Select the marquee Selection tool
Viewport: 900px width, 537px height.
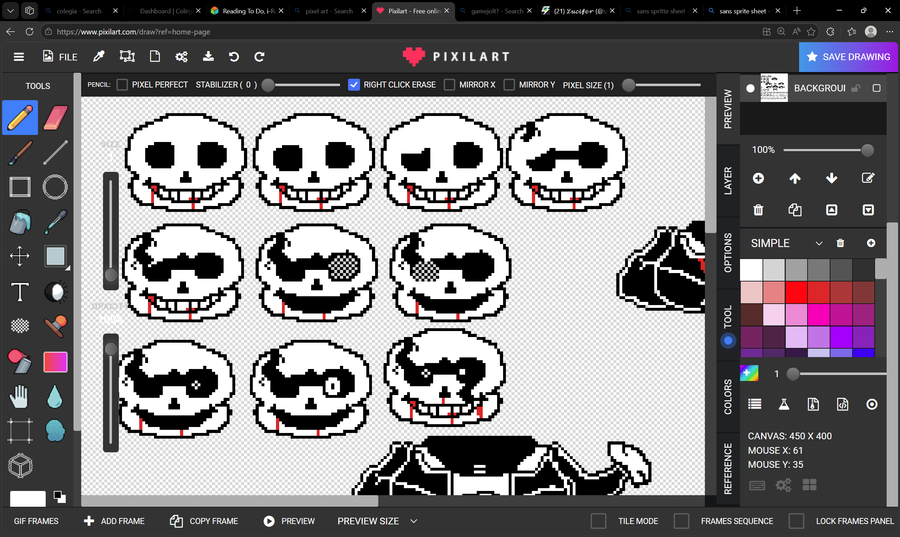(x=20, y=431)
